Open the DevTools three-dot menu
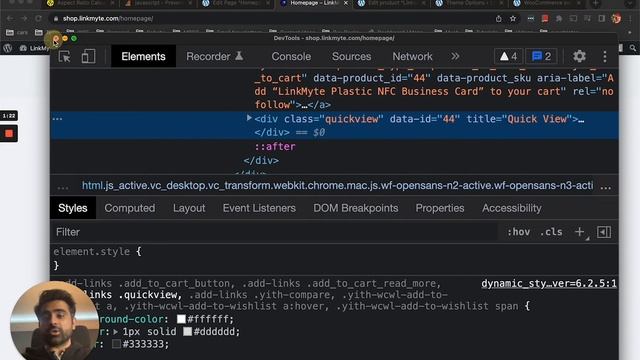 (x=605, y=56)
